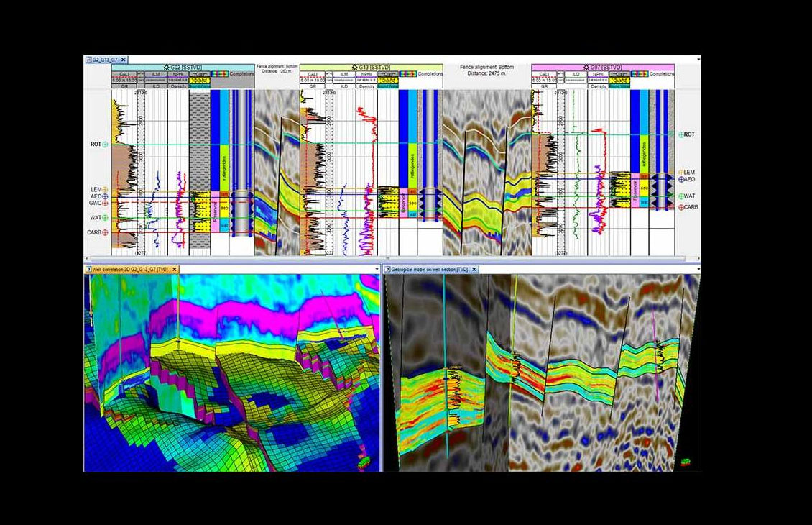Select the LEM marker icon on left side
Image resolution: width=812 pixels, height=525 pixels.
coord(105,189)
